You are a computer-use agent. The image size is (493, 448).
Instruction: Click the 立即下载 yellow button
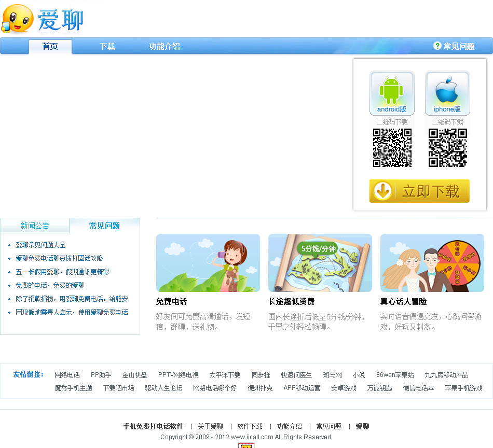pyautogui.click(x=419, y=191)
